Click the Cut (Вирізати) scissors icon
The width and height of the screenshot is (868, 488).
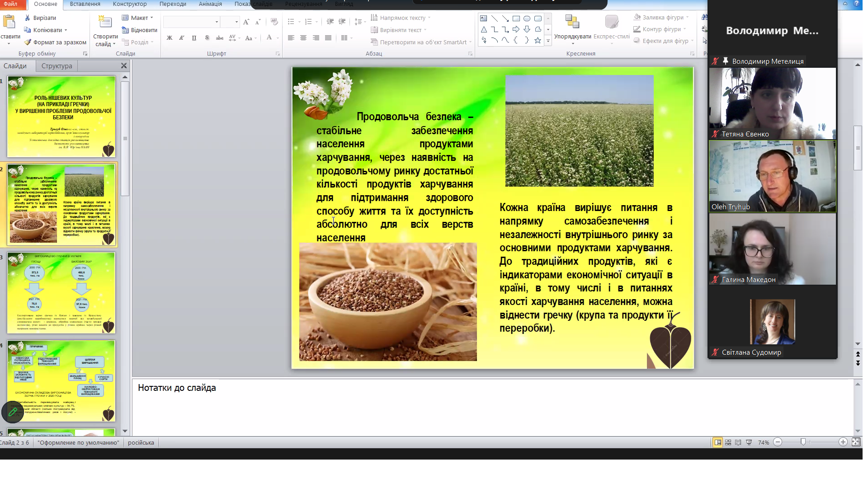28,18
